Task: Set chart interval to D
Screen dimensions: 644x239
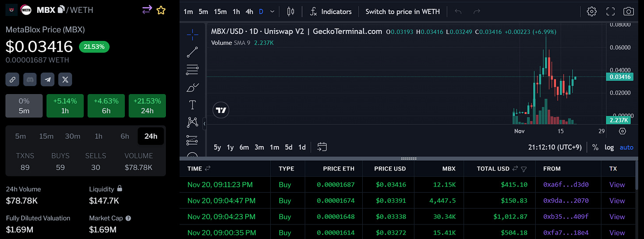Action: coord(261,11)
